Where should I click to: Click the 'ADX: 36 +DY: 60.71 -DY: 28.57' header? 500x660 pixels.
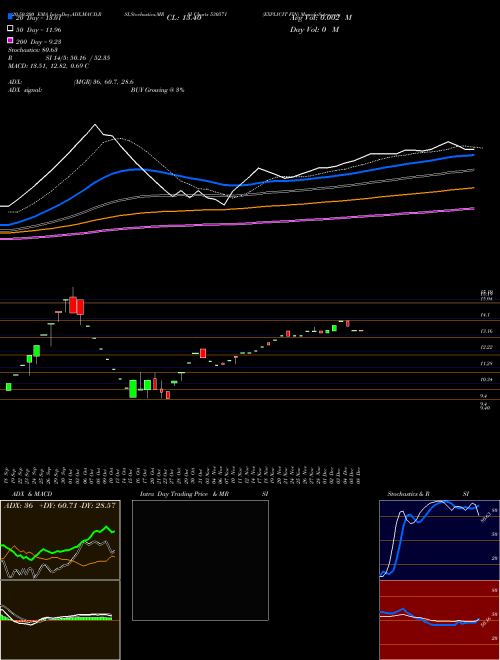60,506
